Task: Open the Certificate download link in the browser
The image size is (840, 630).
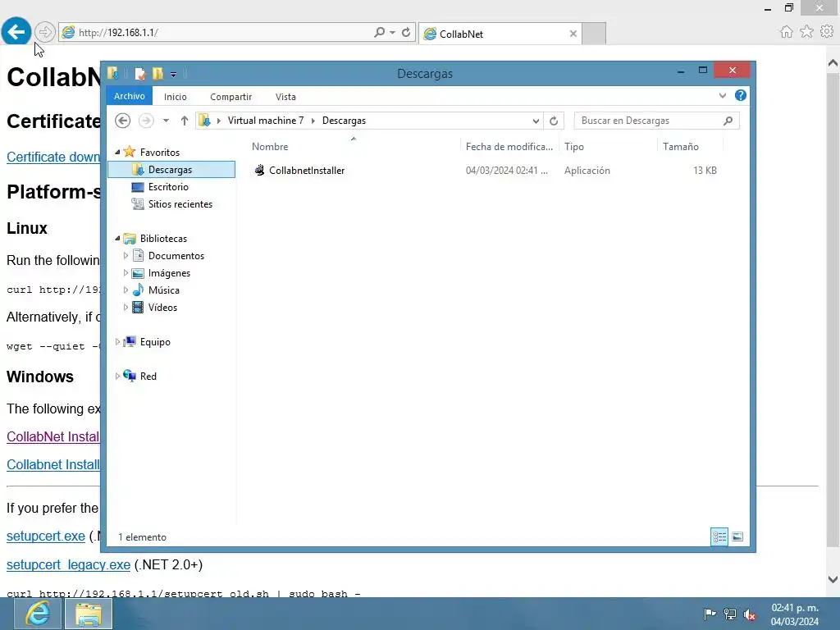Action: 53,157
